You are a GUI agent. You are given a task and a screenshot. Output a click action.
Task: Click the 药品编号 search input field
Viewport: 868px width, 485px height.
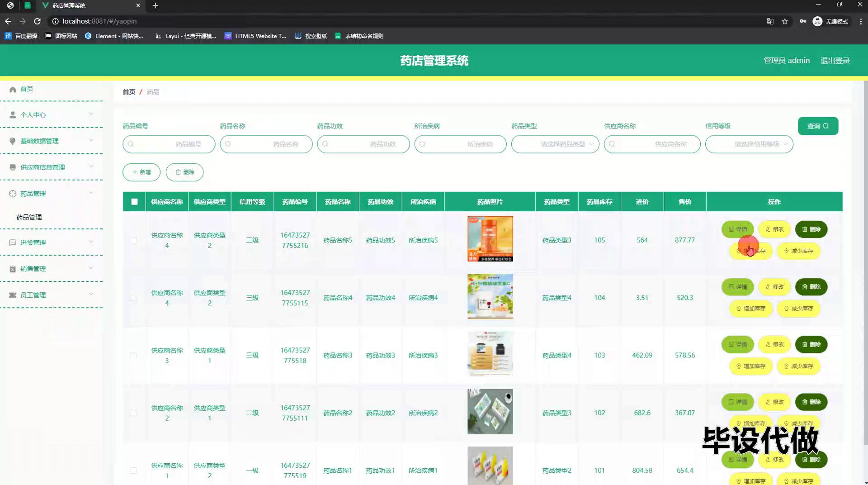click(169, 144)
